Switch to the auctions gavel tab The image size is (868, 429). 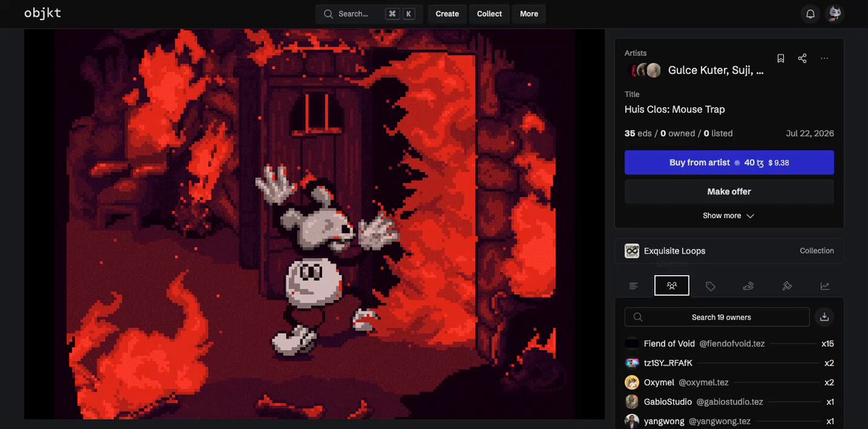787,286
